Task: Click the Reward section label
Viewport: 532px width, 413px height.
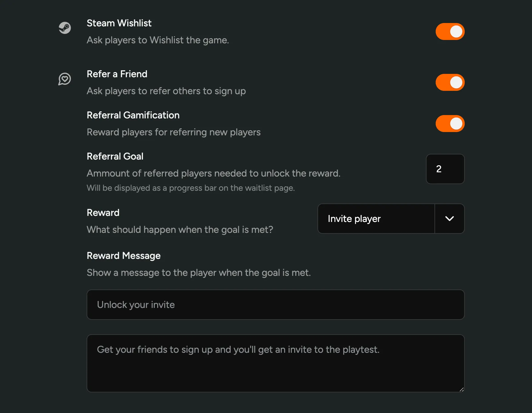Action: click(103, 212)
